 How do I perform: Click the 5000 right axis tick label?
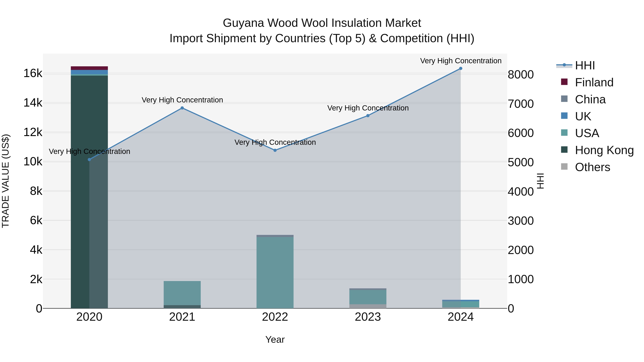pyautogui.click(x=521, y=162)
